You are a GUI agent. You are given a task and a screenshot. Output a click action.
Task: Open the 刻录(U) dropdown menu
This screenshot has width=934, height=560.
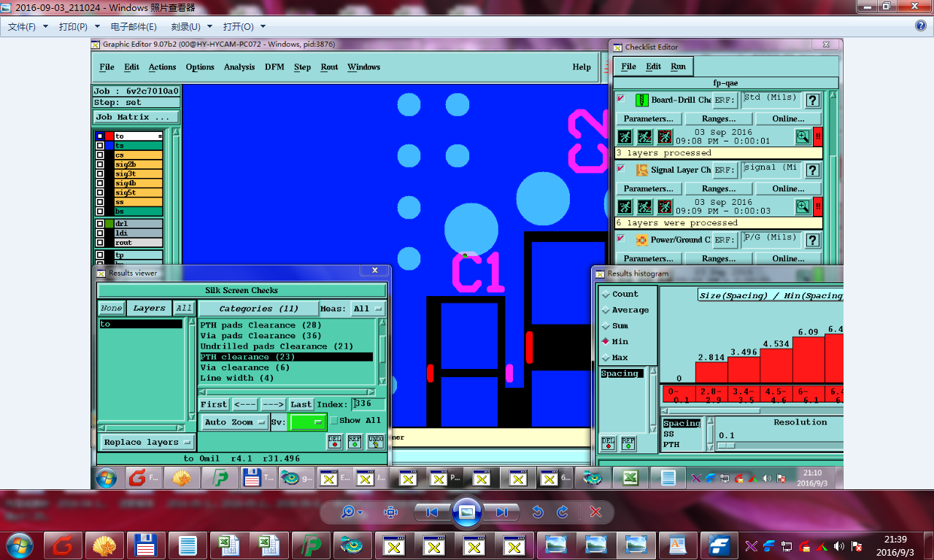191,26
